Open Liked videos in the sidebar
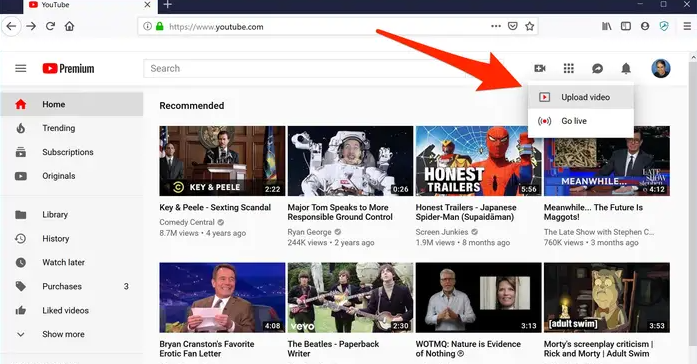This screenshot has height=364, width=697. coord(72,310)
